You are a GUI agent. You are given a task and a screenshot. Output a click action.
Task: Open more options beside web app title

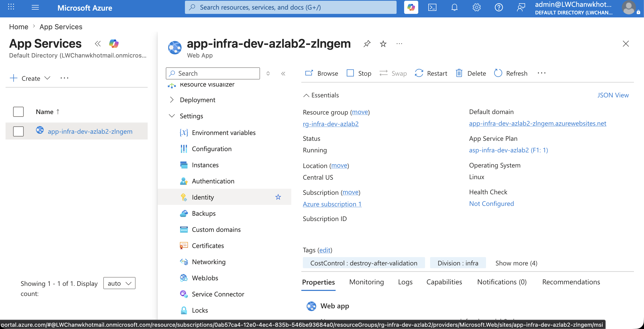(x=399, y=44)
